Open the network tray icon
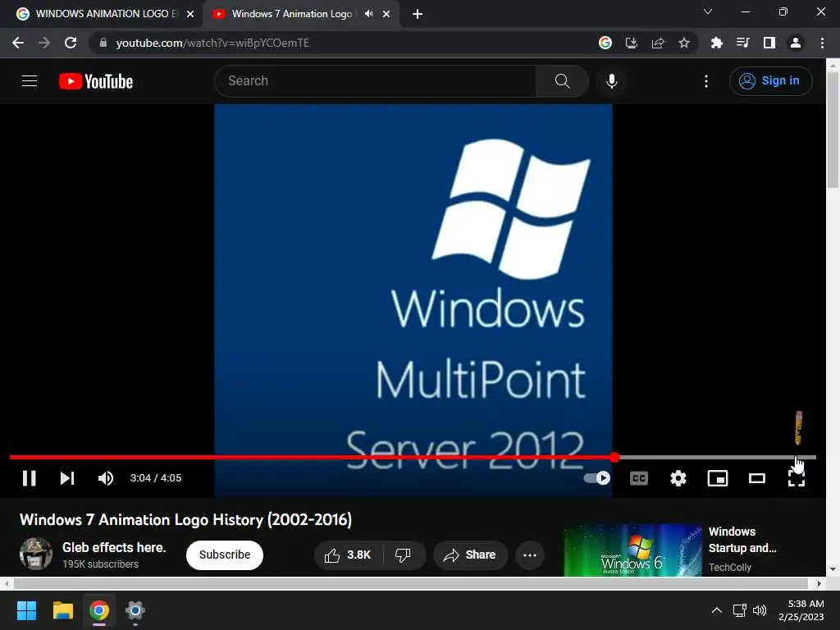This screenshot has width=840, height=630. [x=740, y=610]
